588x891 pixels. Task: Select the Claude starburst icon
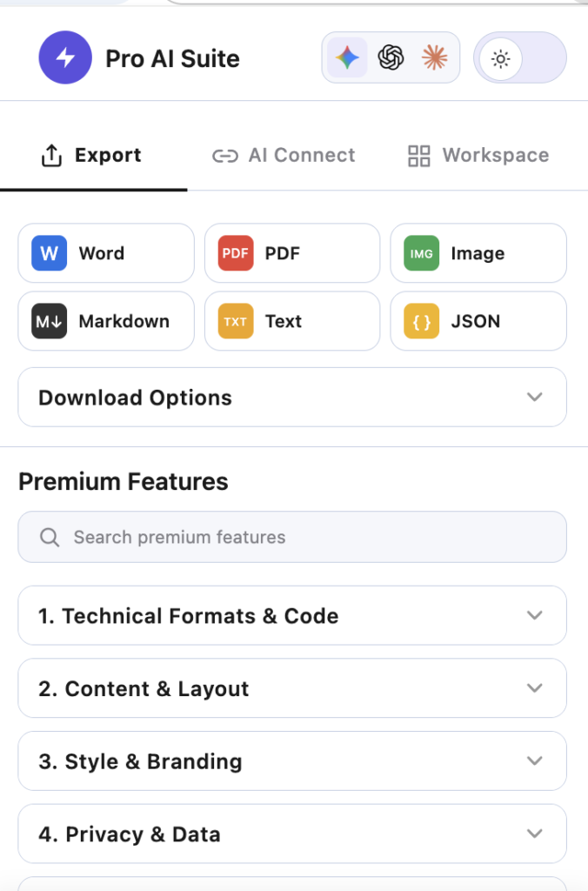pos(435,57)
